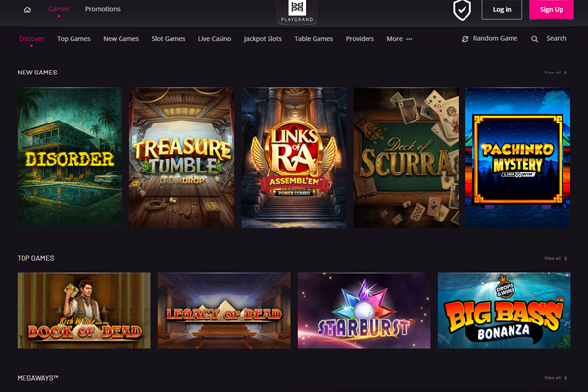View all New Games
The image size is (588, 392).
[x=552, y=73]
